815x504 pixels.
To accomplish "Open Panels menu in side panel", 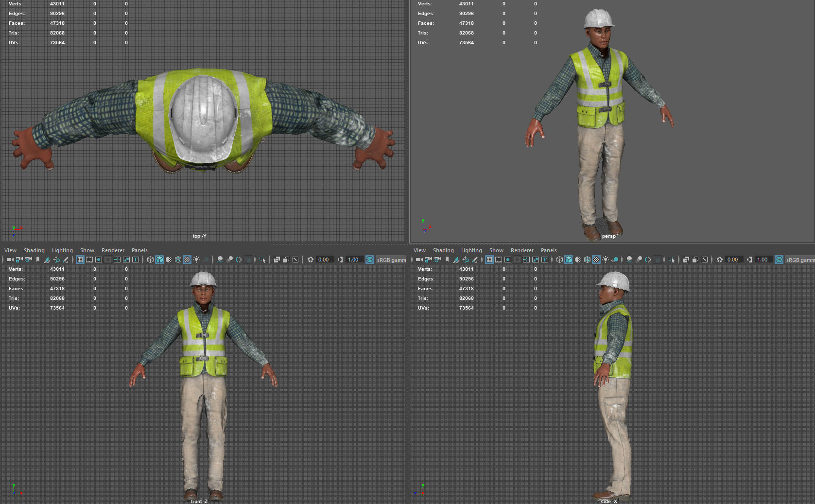I will tap(549, 250).
